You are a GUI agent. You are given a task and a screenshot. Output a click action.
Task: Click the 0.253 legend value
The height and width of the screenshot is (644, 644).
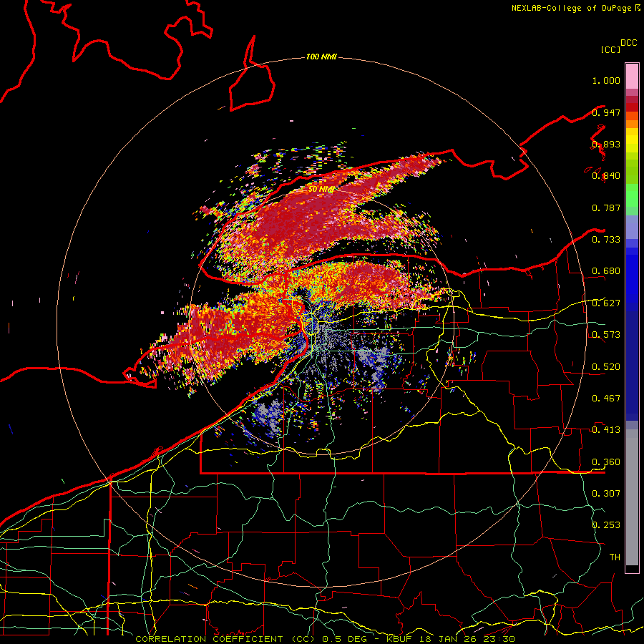[x=606, y=525]
